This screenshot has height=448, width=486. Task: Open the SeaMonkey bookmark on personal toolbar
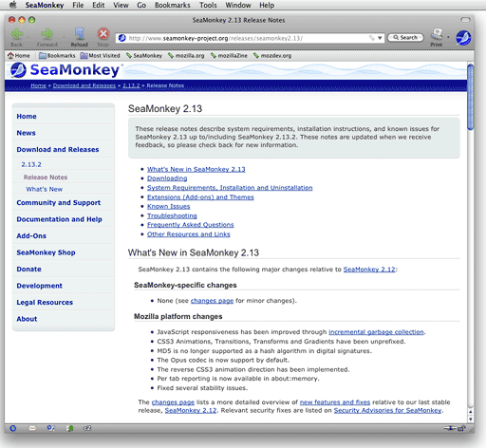tap(144, 56)
